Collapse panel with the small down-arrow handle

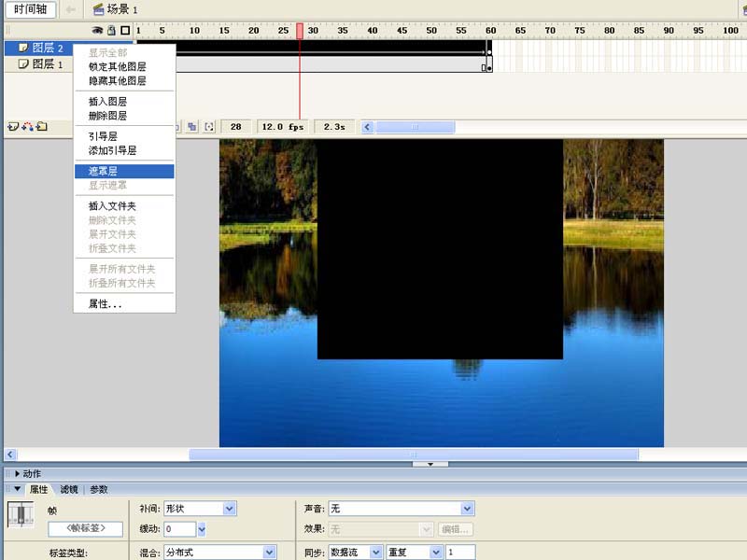(430, 464)
